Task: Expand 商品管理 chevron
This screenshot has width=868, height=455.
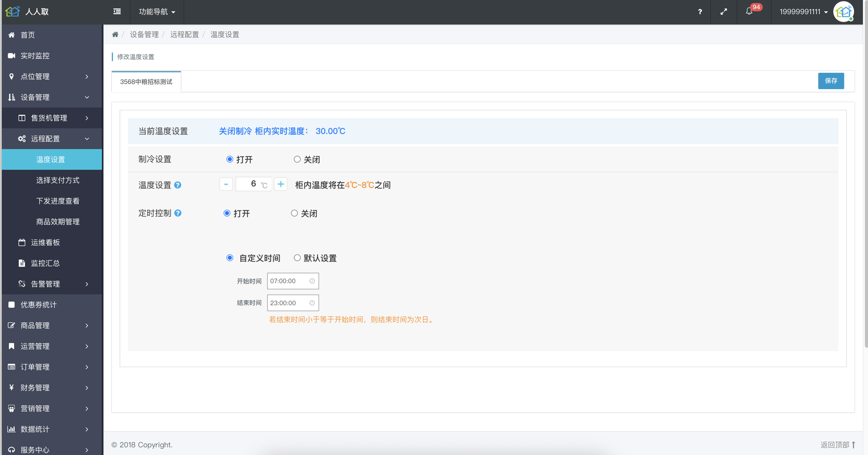Action: click(87, 326)
